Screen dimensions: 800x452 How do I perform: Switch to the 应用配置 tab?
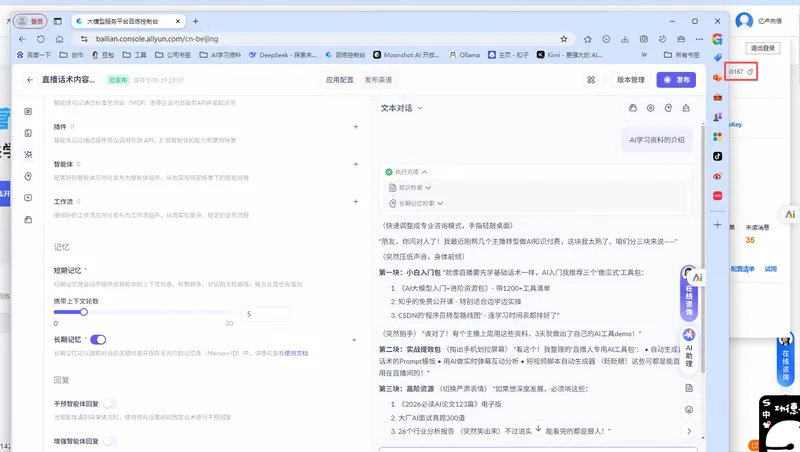pyautogui.click(x=339, y=80)
